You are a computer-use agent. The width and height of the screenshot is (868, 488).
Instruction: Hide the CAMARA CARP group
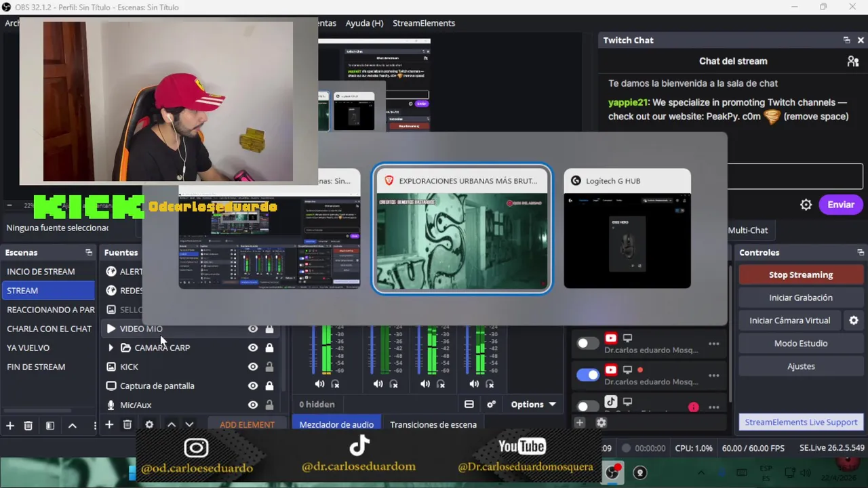pos(253,348)
